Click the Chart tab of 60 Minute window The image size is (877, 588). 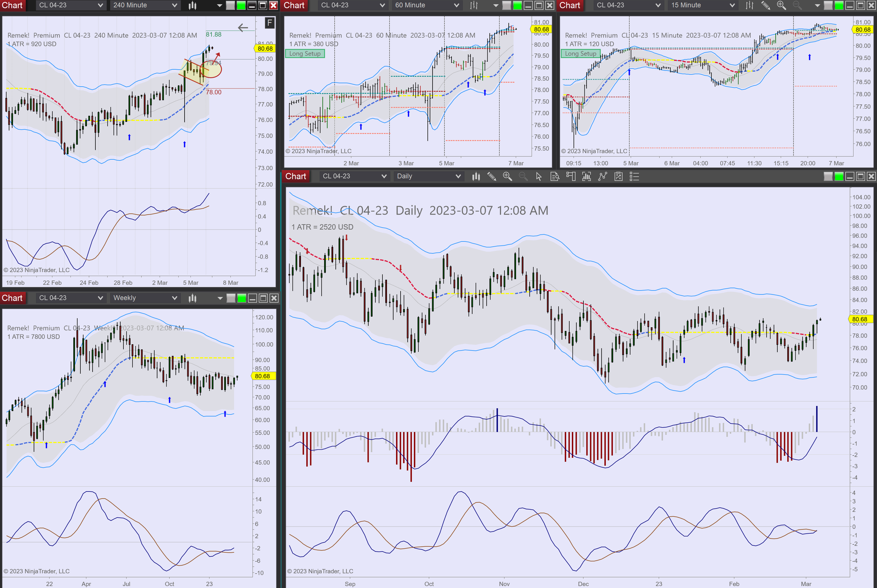tap(294, 5)
